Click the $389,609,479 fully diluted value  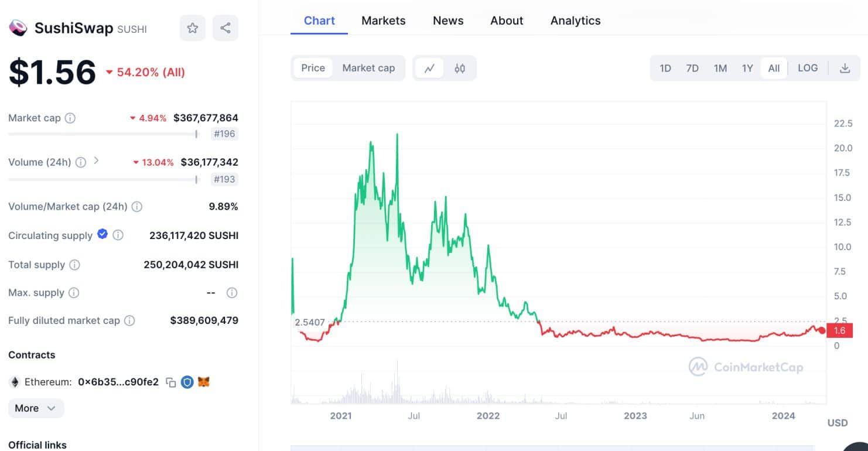[x=204, y=320]
